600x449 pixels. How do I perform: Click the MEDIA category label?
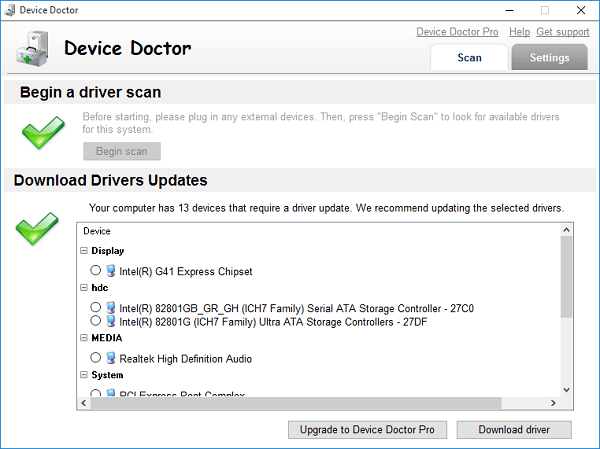(107, 338)
